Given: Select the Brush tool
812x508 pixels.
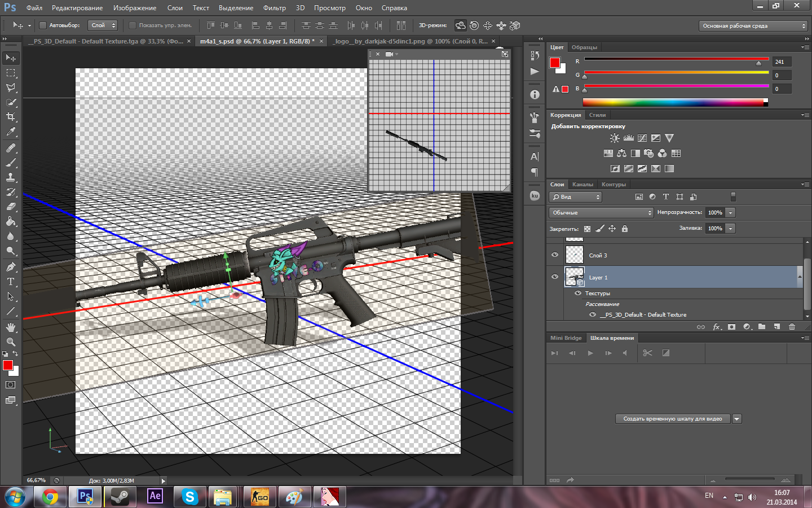Looking at the screenshot, I should [x=11, y=163].
